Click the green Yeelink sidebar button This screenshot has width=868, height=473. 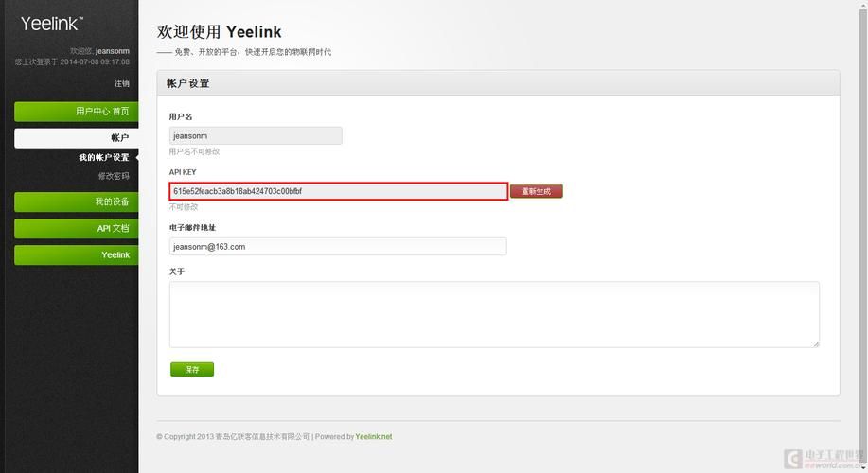pyautogui.click(x=76, y=255)
